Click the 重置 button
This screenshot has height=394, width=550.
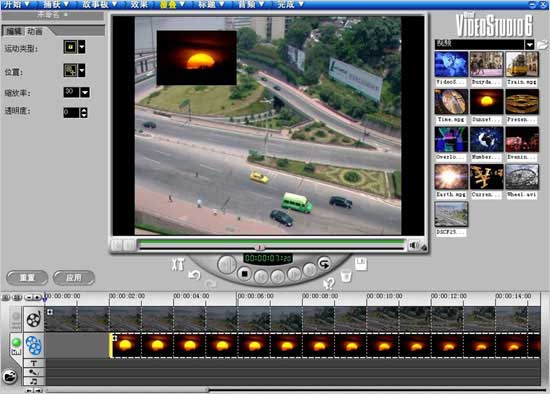coord(27,278)
